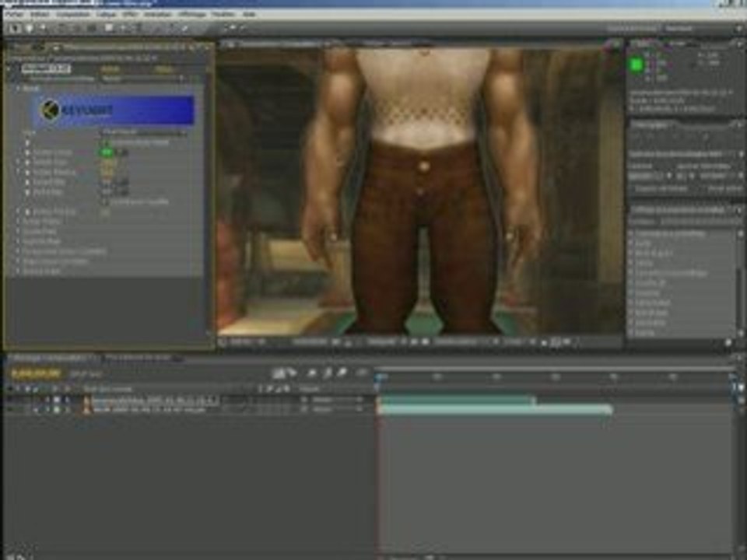747x560 pixels.
Task: Open the Despill Bias colour swatch
Action: pyautogui.click(x=107, y=182)
